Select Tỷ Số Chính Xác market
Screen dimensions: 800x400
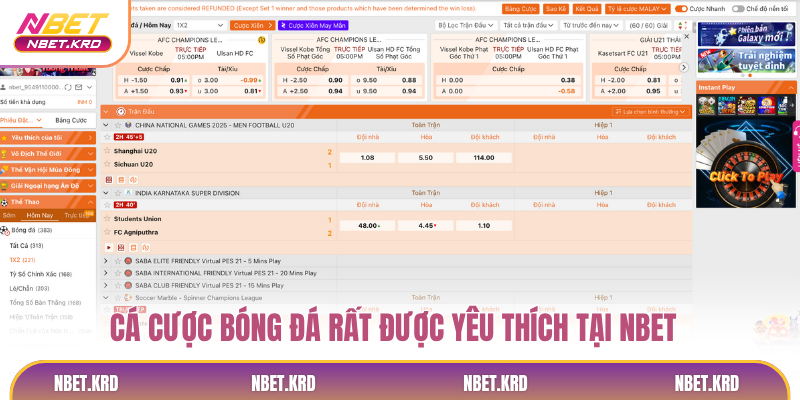(41, 274)
